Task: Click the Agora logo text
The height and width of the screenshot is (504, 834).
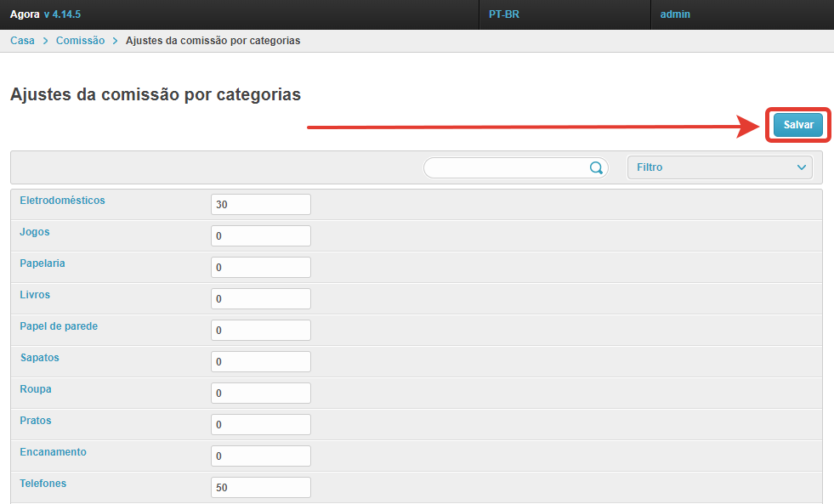Action: point(25,14)
